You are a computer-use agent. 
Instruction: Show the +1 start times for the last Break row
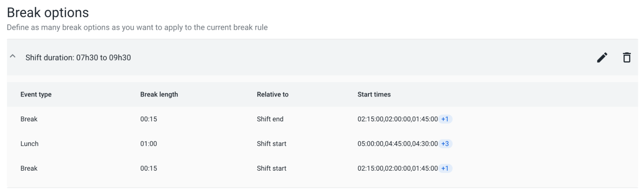pyautogui.click(x=445, y=168)
